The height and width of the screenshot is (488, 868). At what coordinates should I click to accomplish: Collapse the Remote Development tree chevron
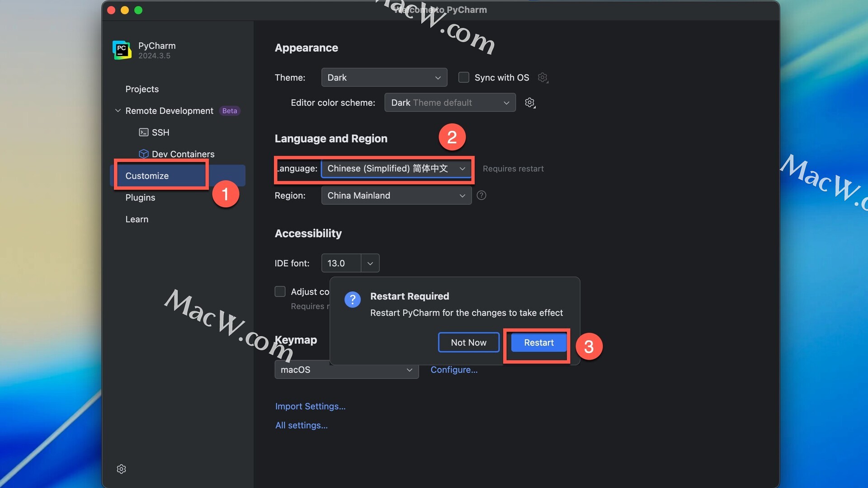[x=118, y=111]
